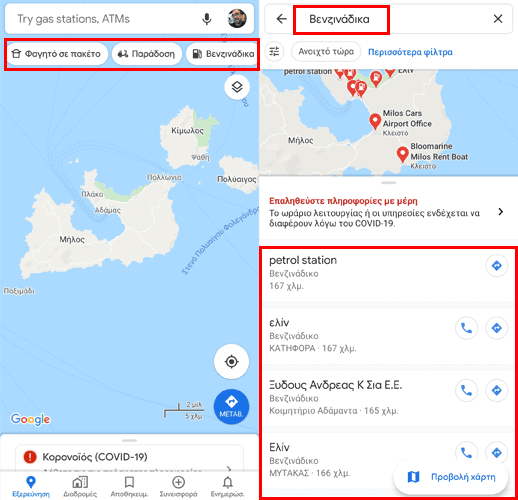
Task: Tap the blue ΜΕΤΑΒ. directions button
Action: [231, 407]
